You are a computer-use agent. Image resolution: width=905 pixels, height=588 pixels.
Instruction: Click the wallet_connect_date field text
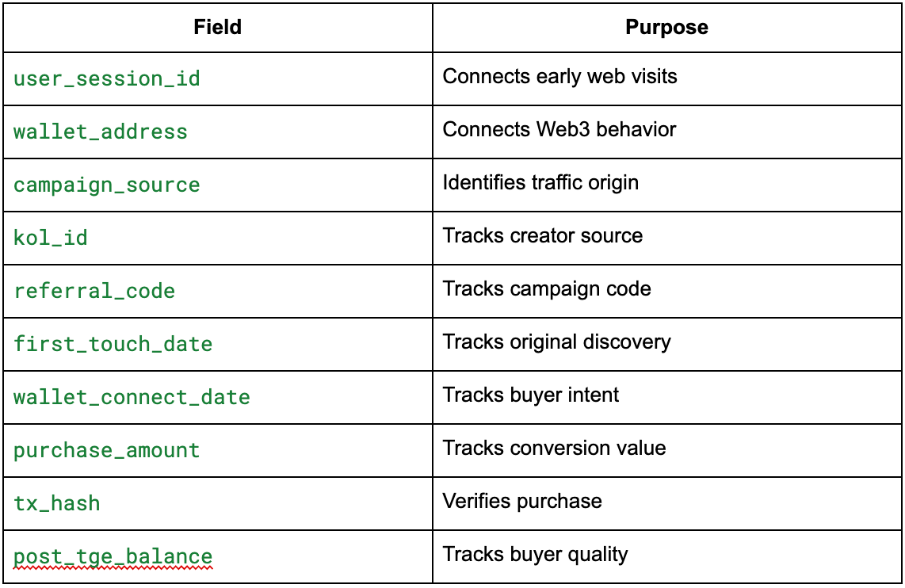(132, 397)
